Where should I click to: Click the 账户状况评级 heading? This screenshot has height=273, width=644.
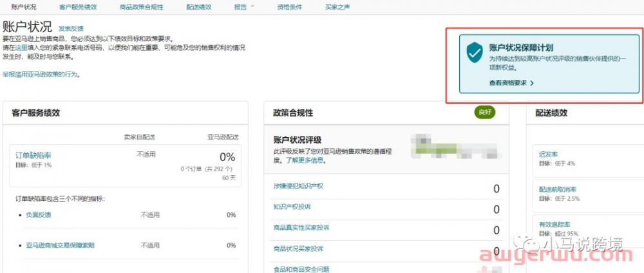point(297,140)
